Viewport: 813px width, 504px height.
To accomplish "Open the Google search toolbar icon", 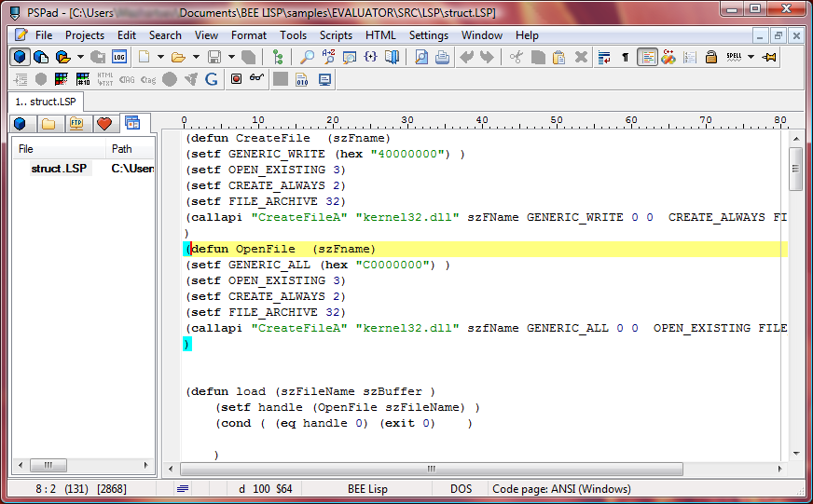I will 212,79.
